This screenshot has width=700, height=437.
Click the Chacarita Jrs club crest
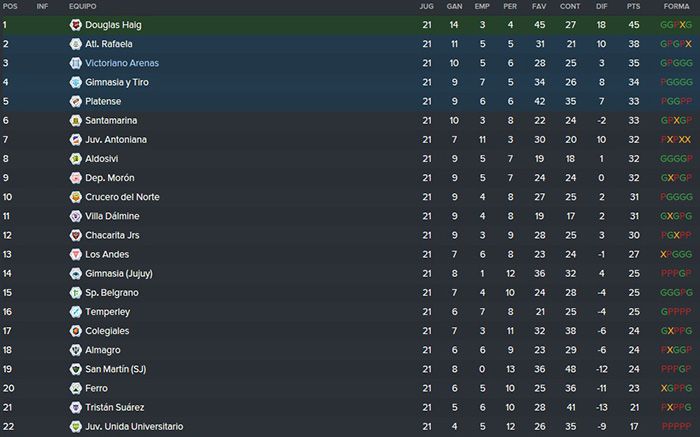tap(75, 235)
